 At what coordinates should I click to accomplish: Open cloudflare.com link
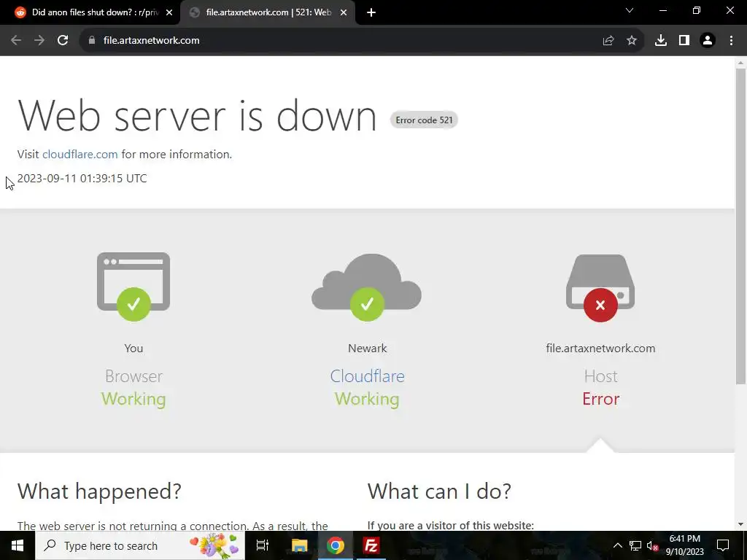[x=80, y=155]
